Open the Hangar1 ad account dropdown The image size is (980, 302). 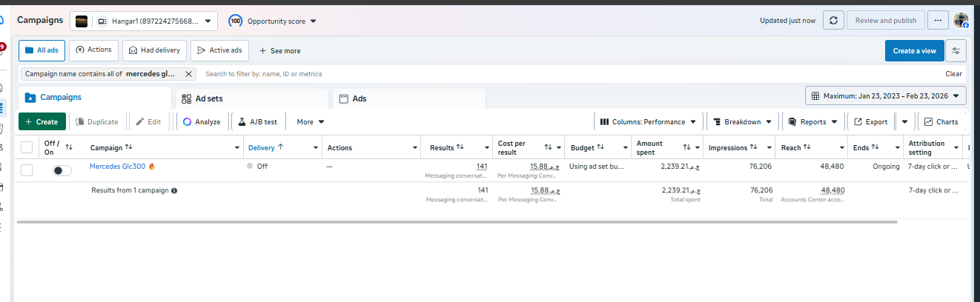144,21
